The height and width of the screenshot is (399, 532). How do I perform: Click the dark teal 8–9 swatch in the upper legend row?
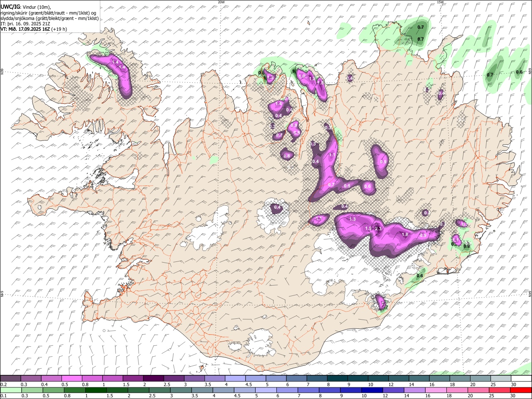pos(337,379)
